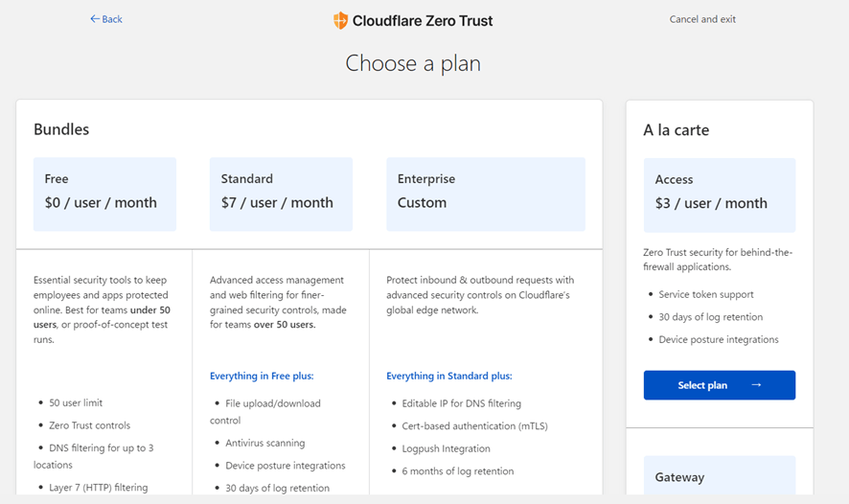Click the 50 user limit bullet item
Screen dimensions: 849x504
click(x=76, y=402)
